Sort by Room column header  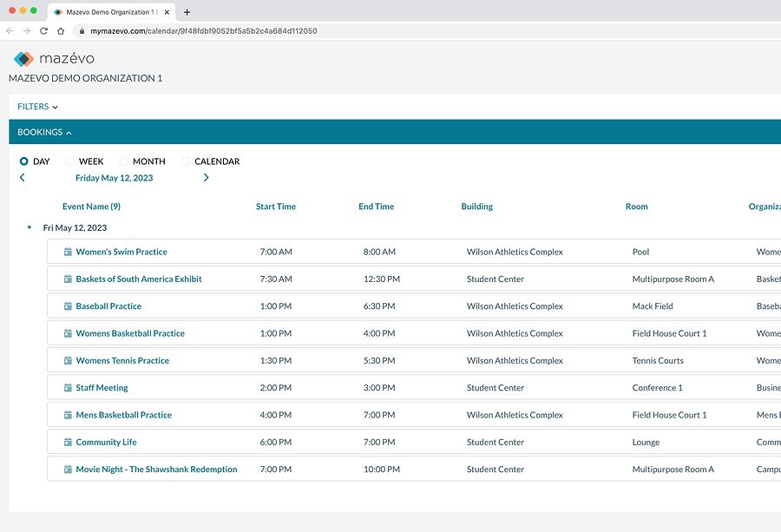[x=637, y=207]
